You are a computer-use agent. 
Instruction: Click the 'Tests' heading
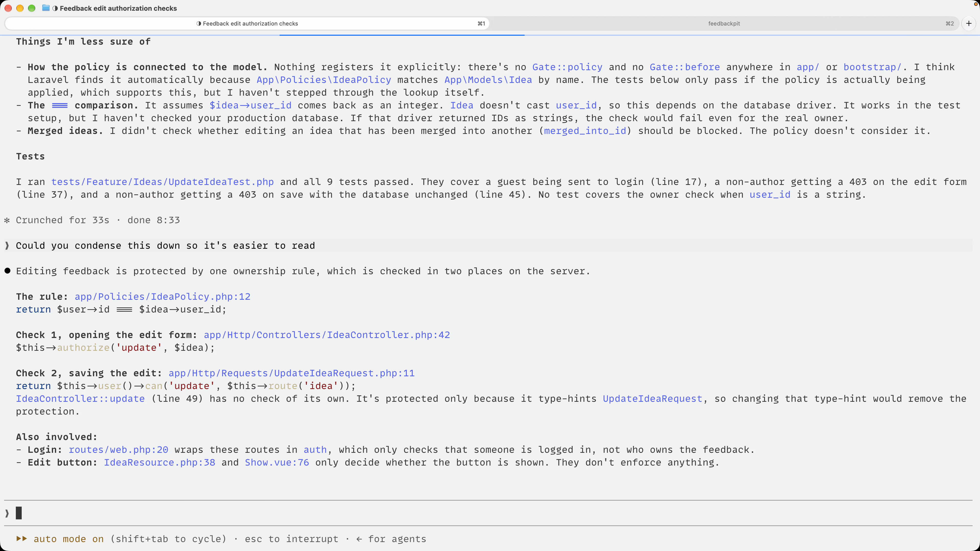click(x=30, y=156)
